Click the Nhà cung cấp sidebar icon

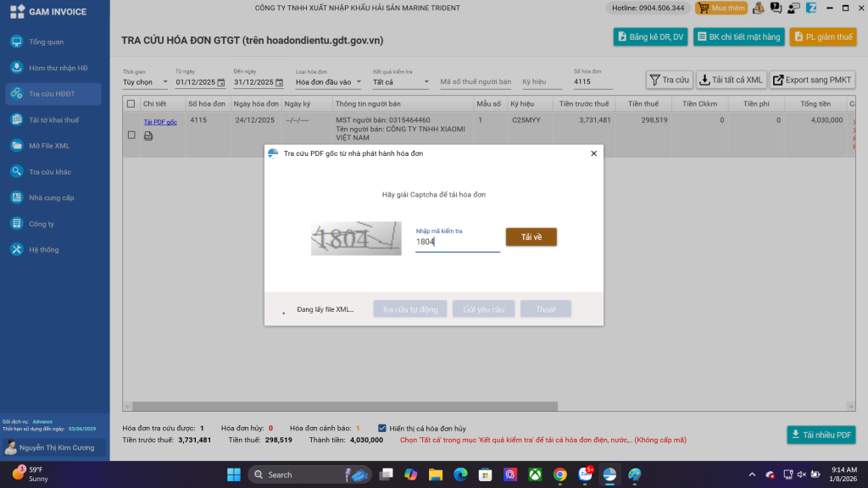[16, 197]
